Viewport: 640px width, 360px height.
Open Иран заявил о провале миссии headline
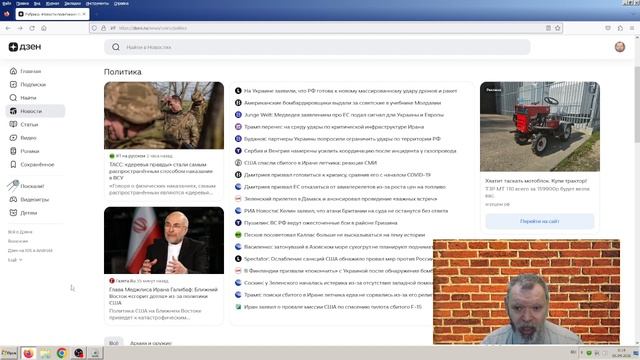(x=333, y=307)
